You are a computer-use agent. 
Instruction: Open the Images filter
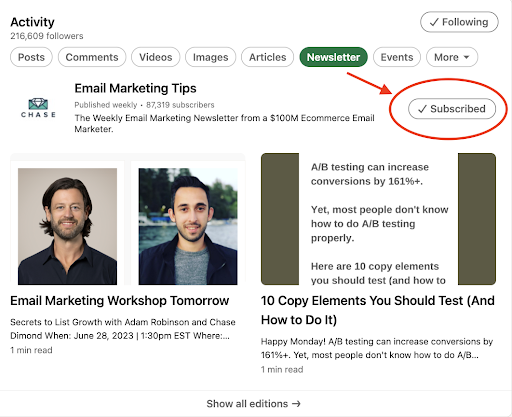pos(211,57)
